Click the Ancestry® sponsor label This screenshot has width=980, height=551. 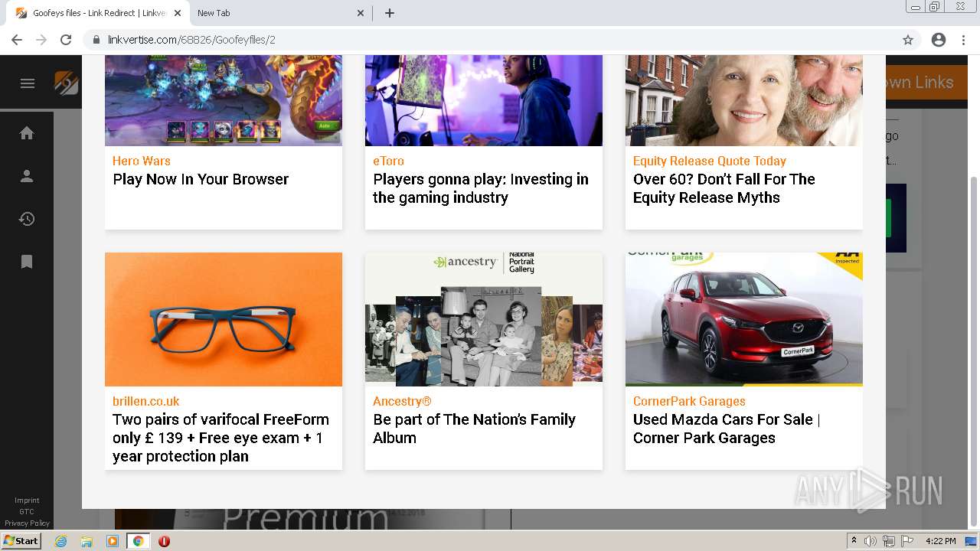402,401
